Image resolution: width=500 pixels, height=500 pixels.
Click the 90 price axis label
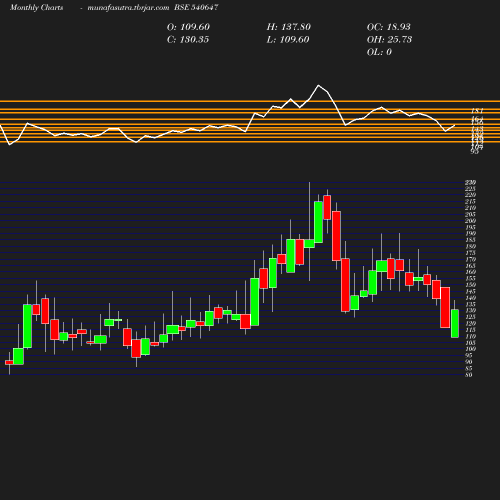pos(469,362)
